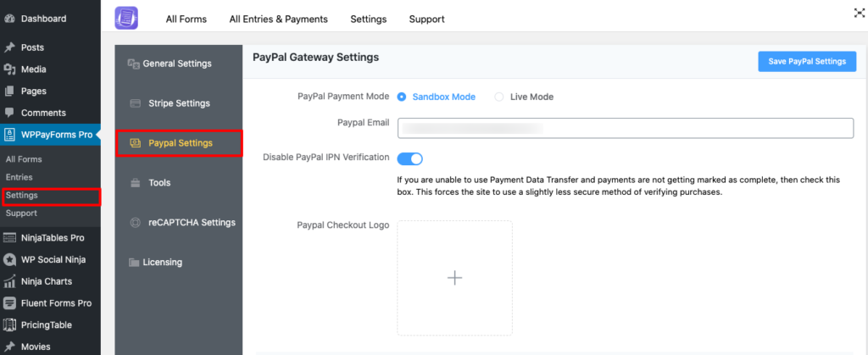Select Sandbox Mode radio button
This screenshot has height=355, width=868.
tap(402, 97)
